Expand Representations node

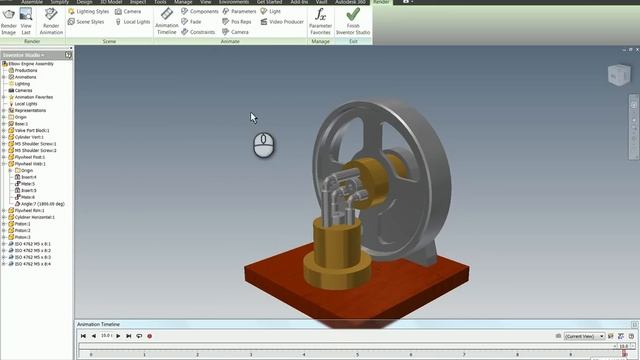coord(4,111)
